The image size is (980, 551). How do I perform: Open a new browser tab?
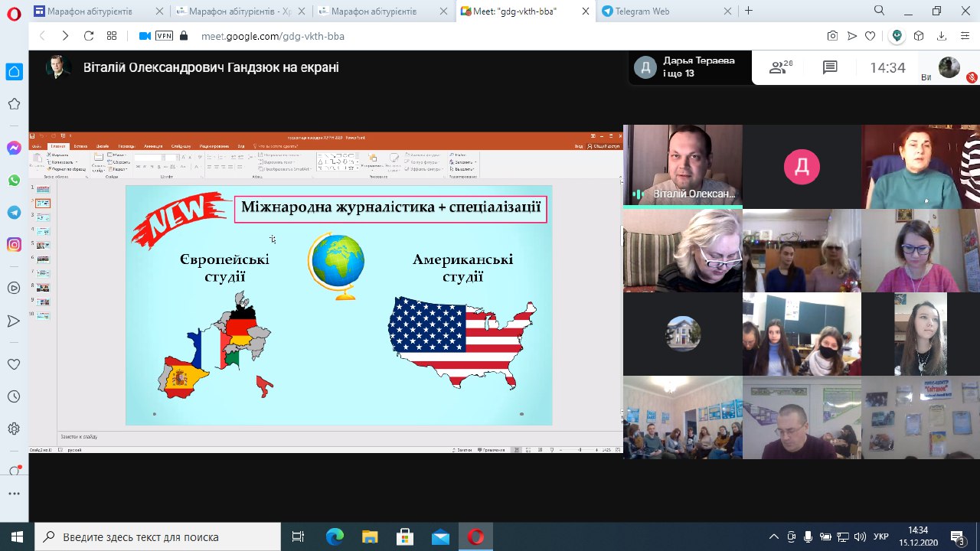coord(749,11)
